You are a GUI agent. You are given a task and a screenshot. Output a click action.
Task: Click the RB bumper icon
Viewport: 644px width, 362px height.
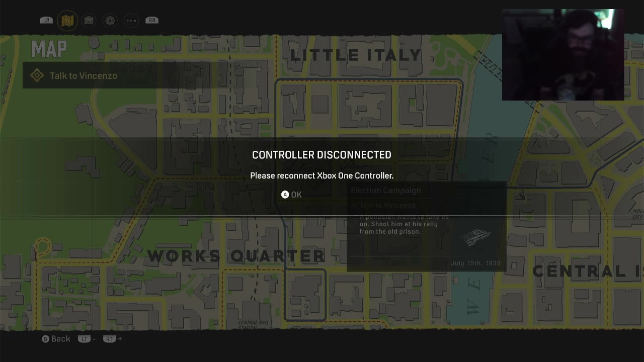(x=152, y=21)
